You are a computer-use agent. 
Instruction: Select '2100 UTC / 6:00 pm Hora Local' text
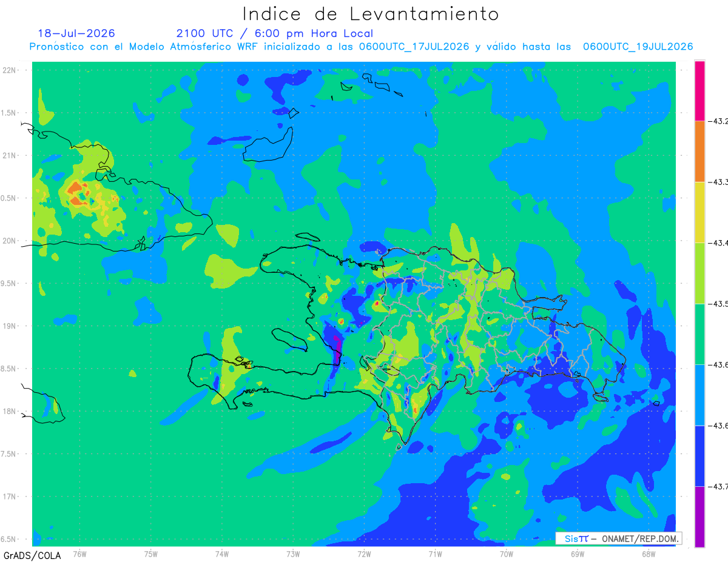pyautogui.click(x=275, y=33)
